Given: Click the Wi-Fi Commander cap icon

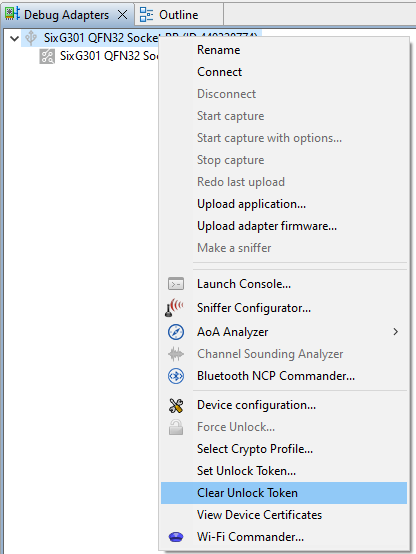Looking at the screenshot, I should [x=176, y=537].
